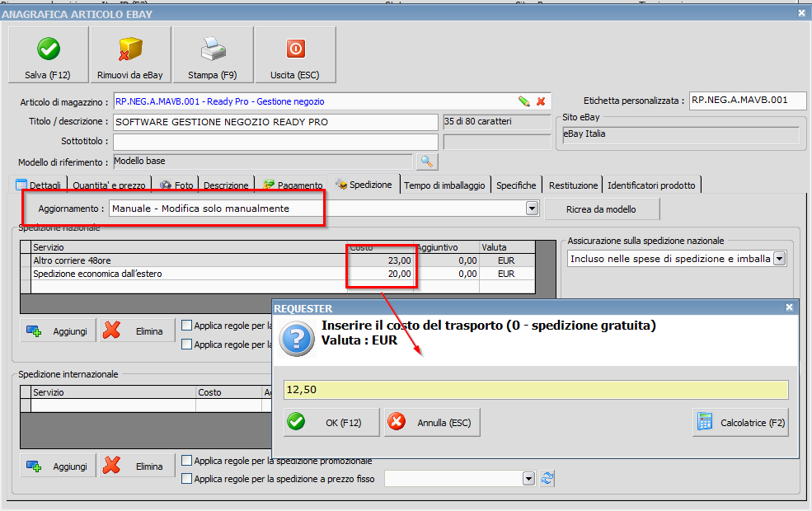812x511 pixels.
Task: Open Identificatori prodotto tab
Action: pyautogui.click(x=651, y=185)
